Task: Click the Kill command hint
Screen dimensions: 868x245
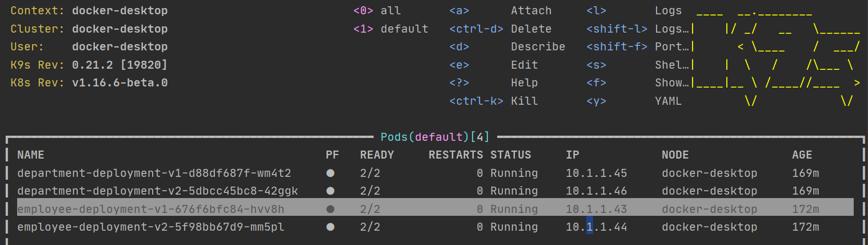Action: (x=524, y=101)
